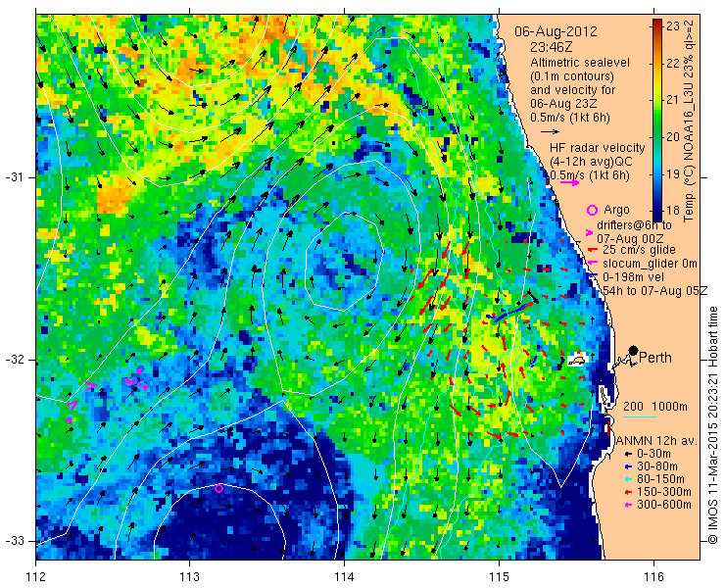Click the 'Altimetric sealevel' text
725x588 pixels.
580,62
